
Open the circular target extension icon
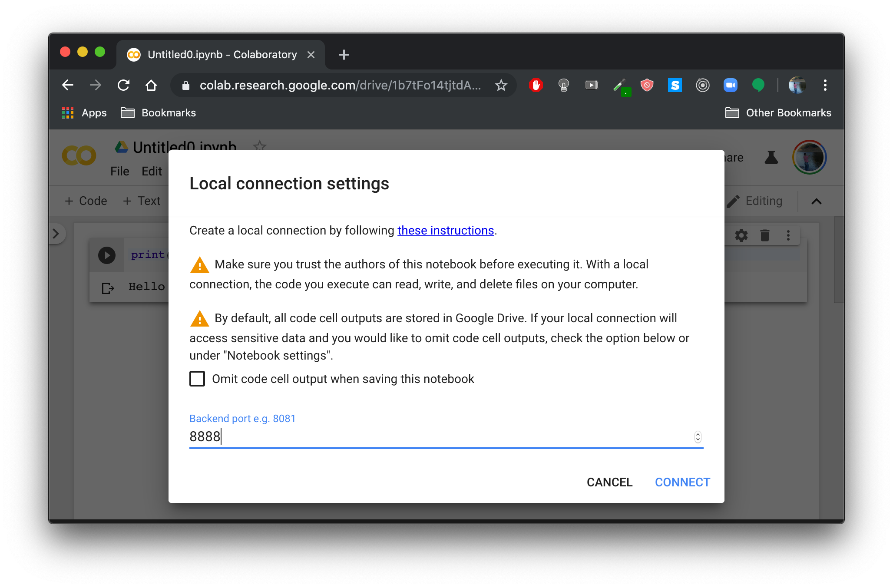[x=702, y=85]
